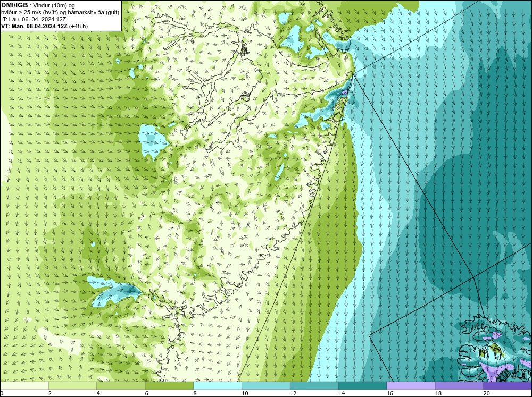
Task: Click the 0–2 m/s pale yellow legend swatch
Action: 24,386
